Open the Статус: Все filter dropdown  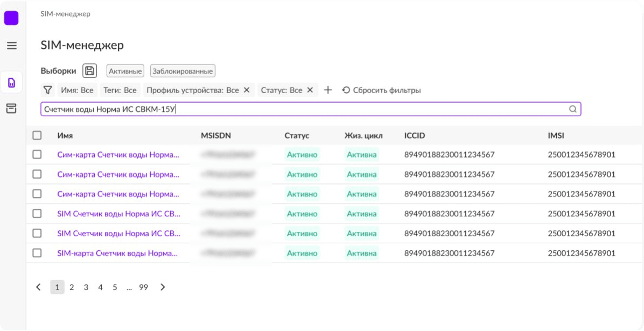(x=281, y=90)
